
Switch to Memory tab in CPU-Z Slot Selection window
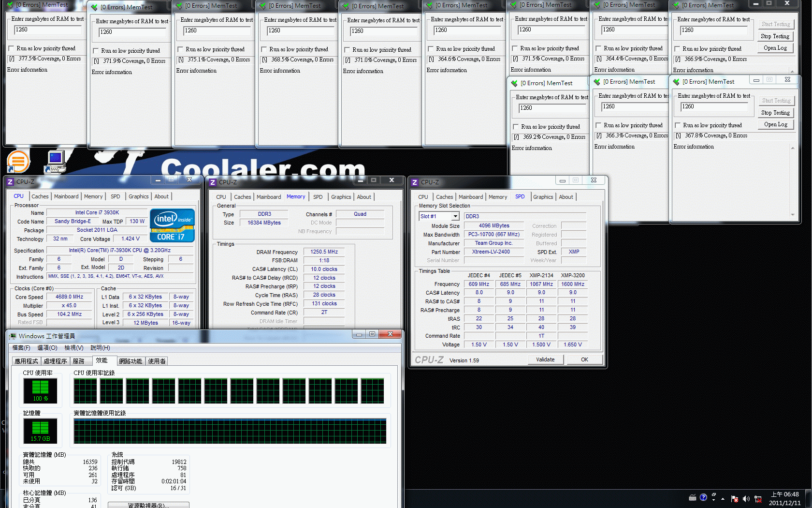498,197
